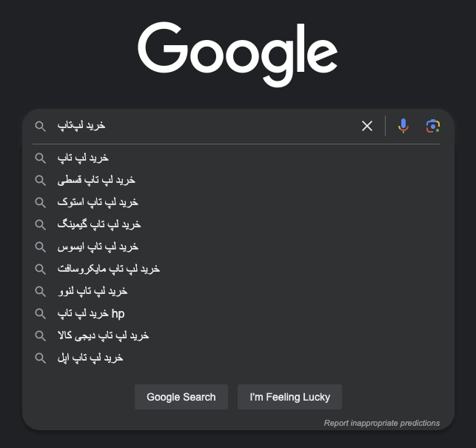
Task: Click the Google Search button
Action: click(181, 397)
